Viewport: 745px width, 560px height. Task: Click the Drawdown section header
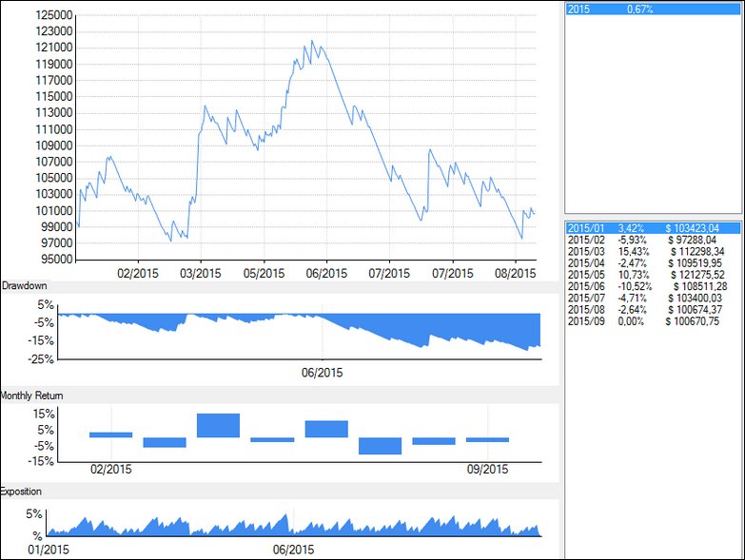(x=25, y=286)
